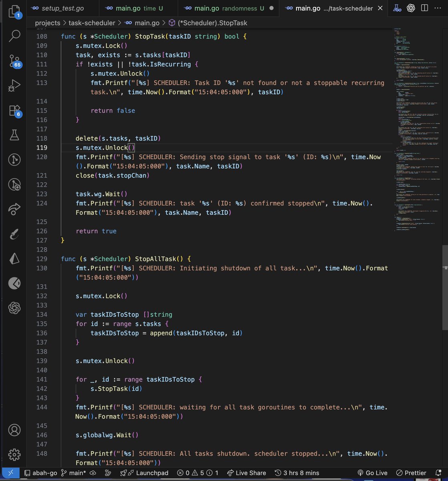Close the main.go task-scheduler tab

pos(380,8)
